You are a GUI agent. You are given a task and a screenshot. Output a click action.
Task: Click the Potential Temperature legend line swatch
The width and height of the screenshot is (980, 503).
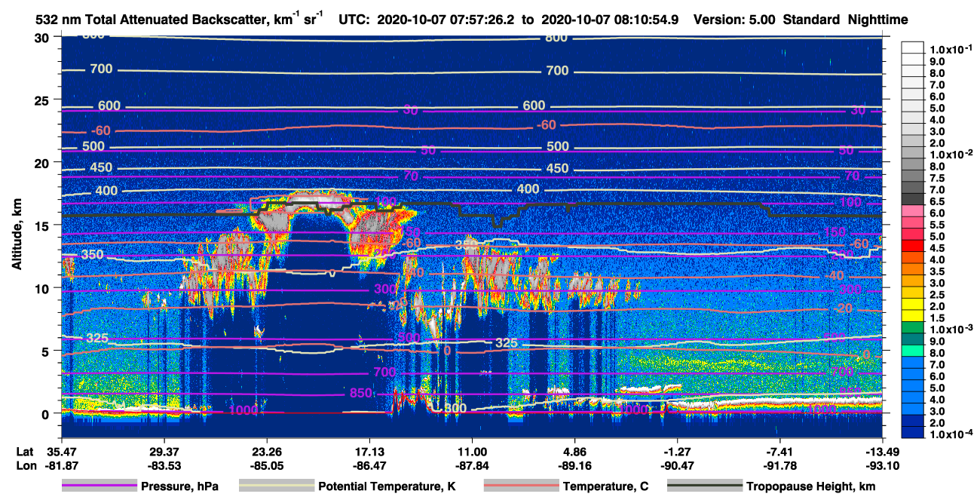coord(277,486)
